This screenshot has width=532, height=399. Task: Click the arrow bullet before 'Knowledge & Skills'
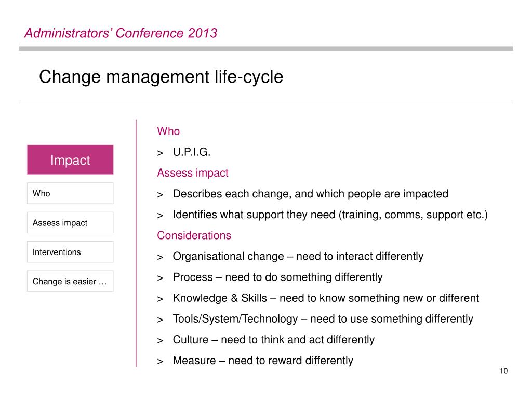160,299
